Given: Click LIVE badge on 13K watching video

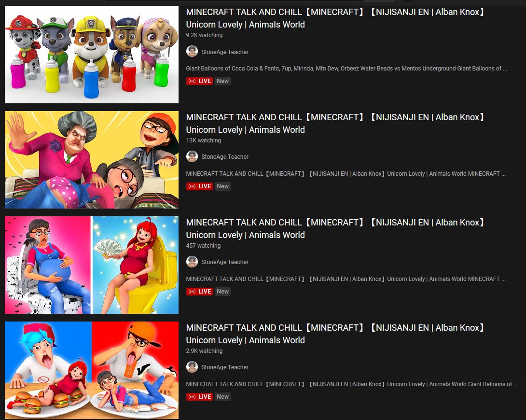Looking at the screenshot, I should 200,186.
